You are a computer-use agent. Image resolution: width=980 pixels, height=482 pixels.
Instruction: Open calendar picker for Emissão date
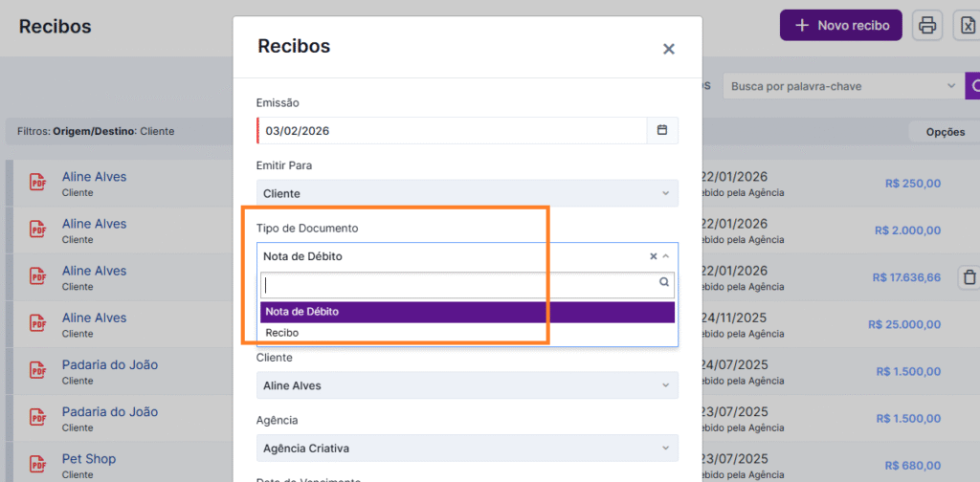point(661,130)
